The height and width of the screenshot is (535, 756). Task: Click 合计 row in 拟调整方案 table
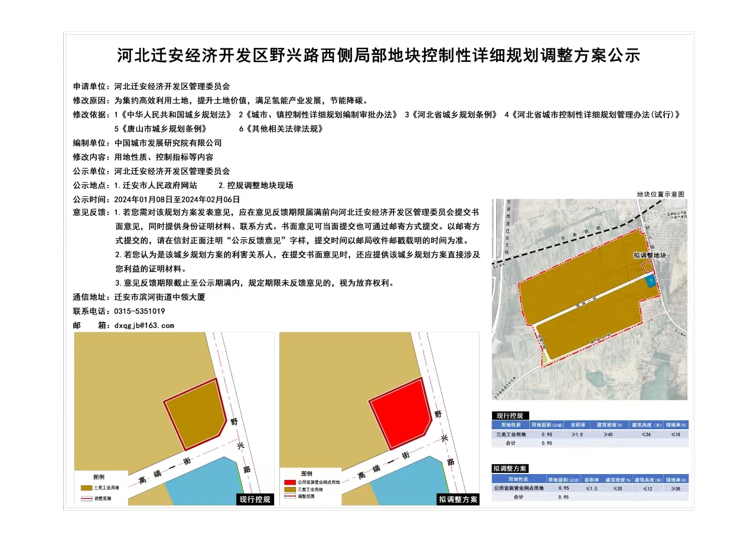590,497
